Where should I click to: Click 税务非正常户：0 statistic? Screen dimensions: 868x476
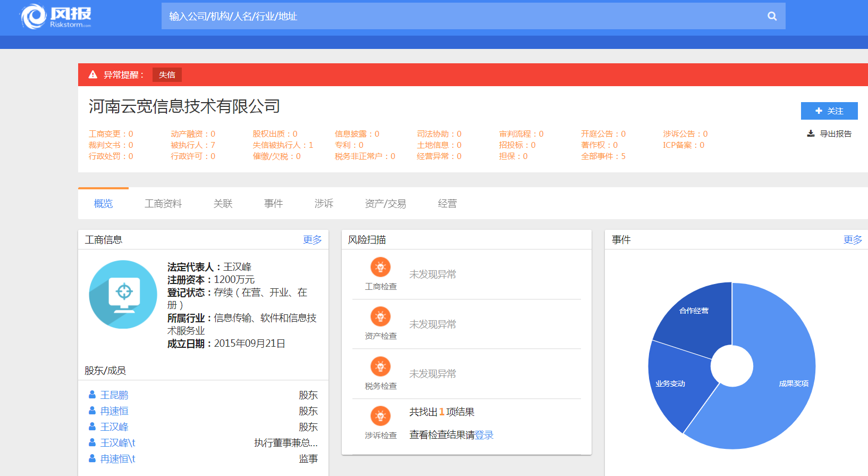pyautogui.click(x=365, y=156)
